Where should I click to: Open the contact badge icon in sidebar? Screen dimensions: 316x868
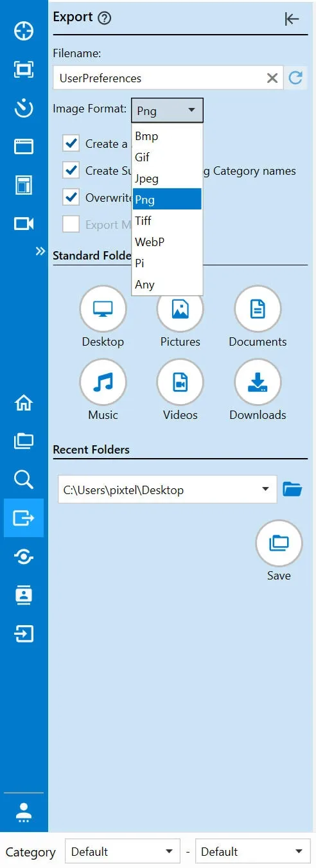point(24,595)
